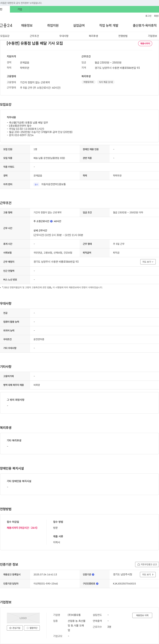Select the registration date 2025.07.04 16:41:13
The image size is (159, 644).
pos(45,575)
